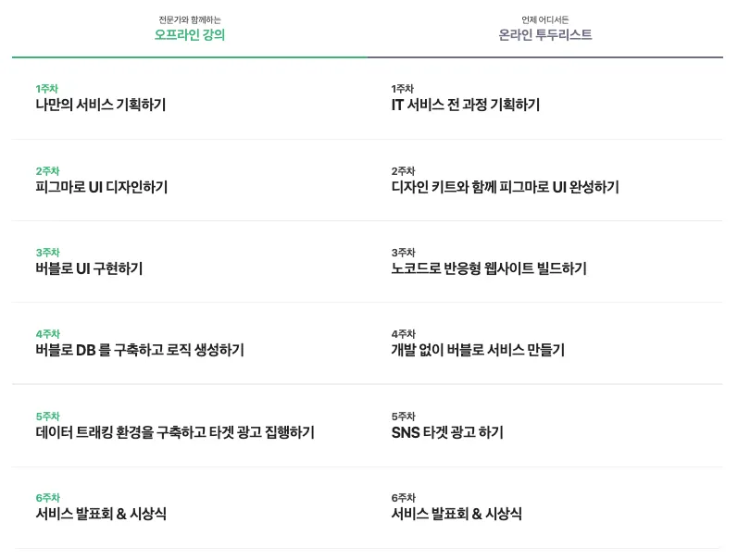Image resolution: width=738 pixels, height=560 pixels.
Task: Open offline 6주차 서비스 발표회 & 시상식
Action: pyautogui.click(x=101, y=514)
